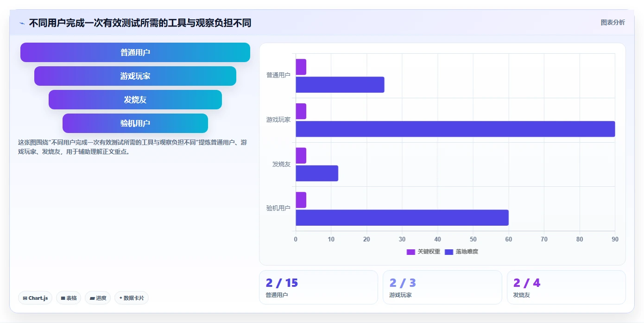Screen dimensions: 644x323
Task: Click the 数据卡片 tag
Action: (x=132, y=298)
